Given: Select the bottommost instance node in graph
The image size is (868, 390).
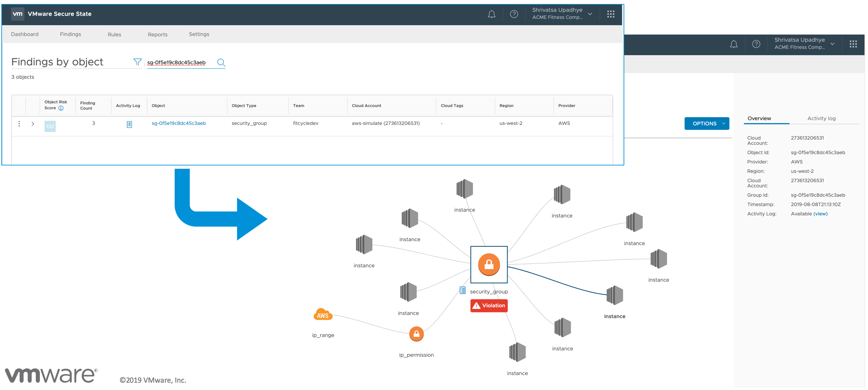Looking at the screenshot, I should (x=517, y=352).
